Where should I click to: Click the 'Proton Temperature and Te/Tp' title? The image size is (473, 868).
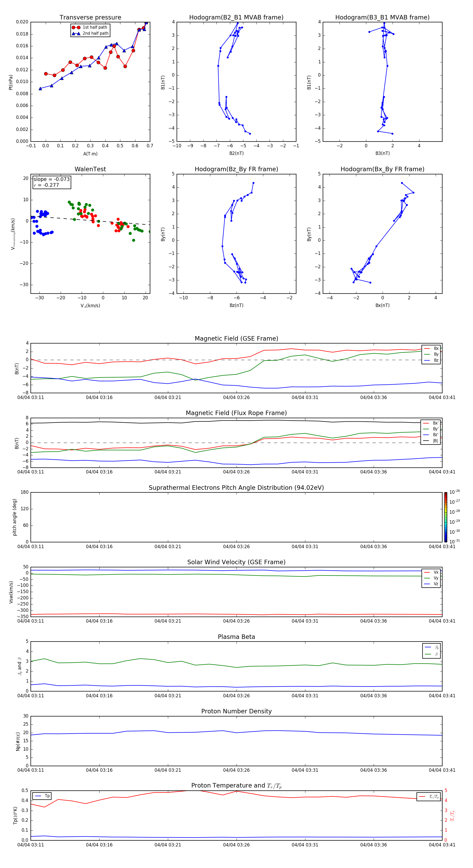click(x=236, y=786)
